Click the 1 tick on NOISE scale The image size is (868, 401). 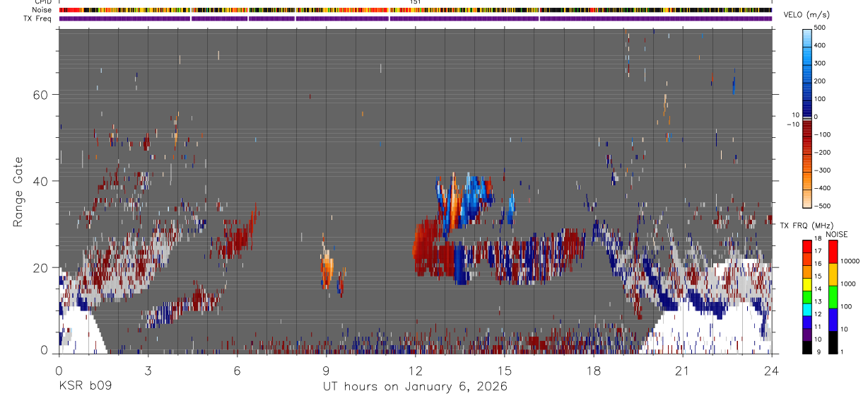[843, 351]
